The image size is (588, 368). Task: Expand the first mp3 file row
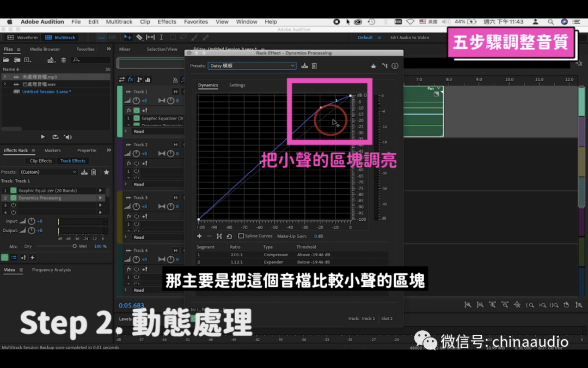(x=5, y=77)
